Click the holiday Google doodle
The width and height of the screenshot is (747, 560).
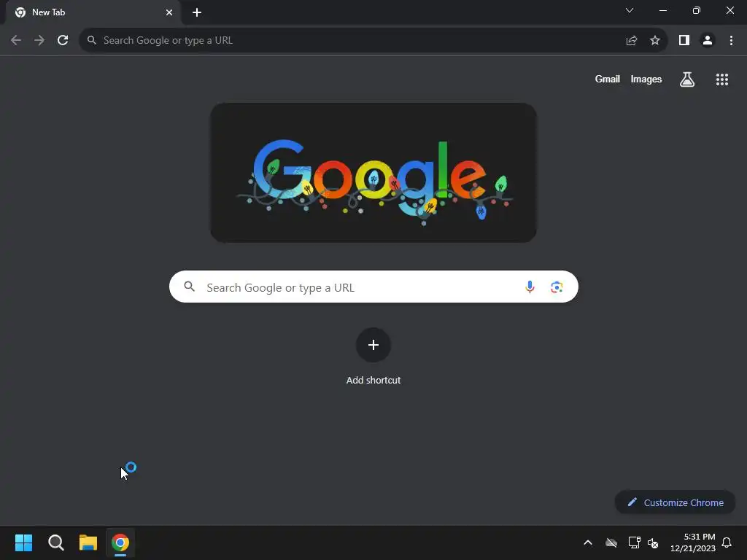pos(373,173)
